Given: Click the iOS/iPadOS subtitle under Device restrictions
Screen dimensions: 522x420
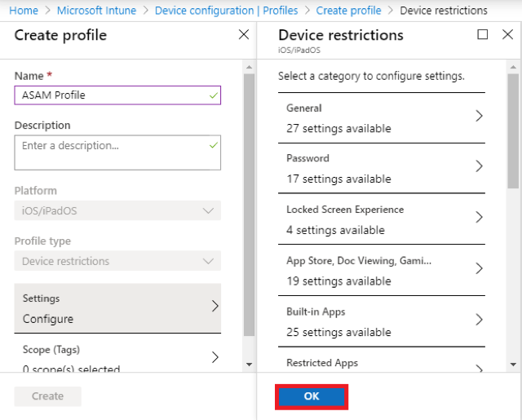Looking at the screenshot, I should (299, 51).
